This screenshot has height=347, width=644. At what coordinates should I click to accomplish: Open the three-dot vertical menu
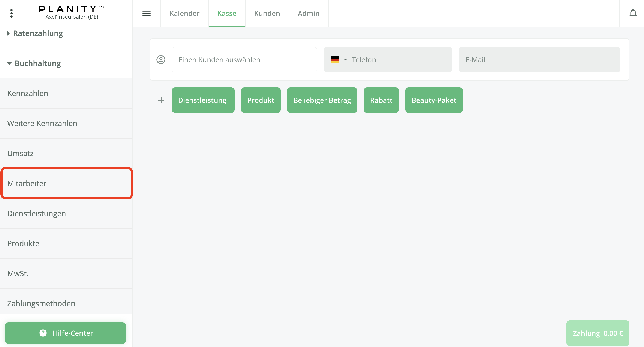pos(12,13)
